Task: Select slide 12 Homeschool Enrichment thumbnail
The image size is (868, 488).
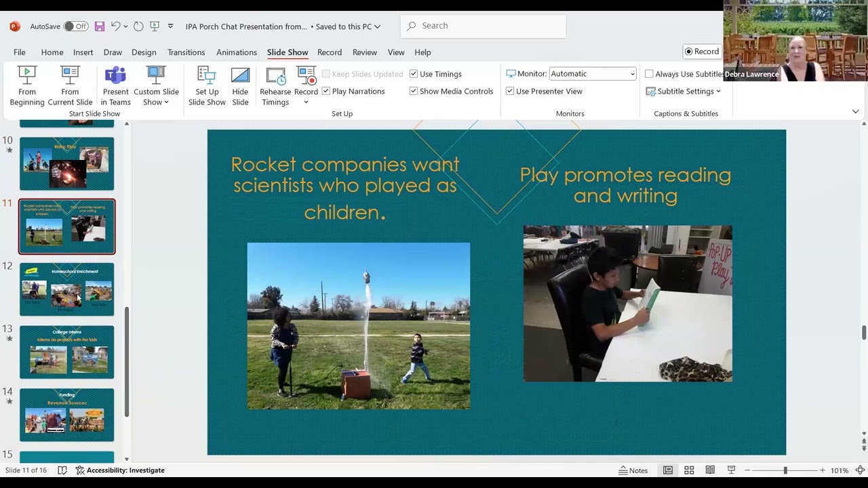Action: click(67, 289)
